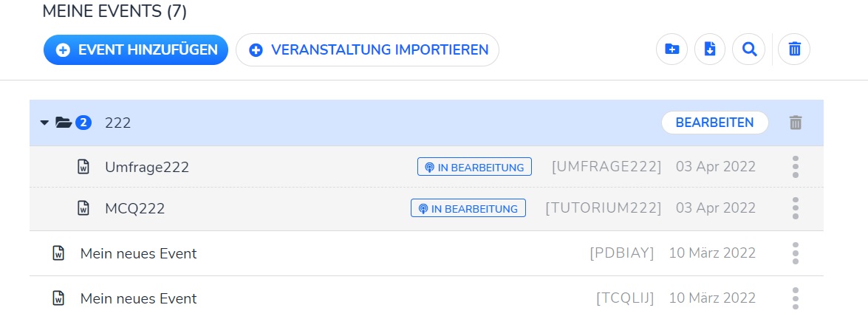Open three-dot menu for event PDBIAY
Screen dimensions: 868x319
(x=795, y=253)
